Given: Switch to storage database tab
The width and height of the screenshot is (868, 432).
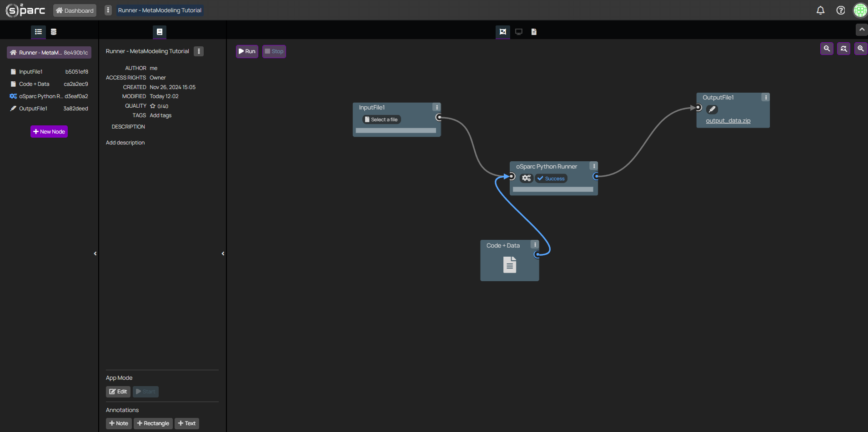Looking at the screenshot, I should pyautogui.click(x=54, y=32).
